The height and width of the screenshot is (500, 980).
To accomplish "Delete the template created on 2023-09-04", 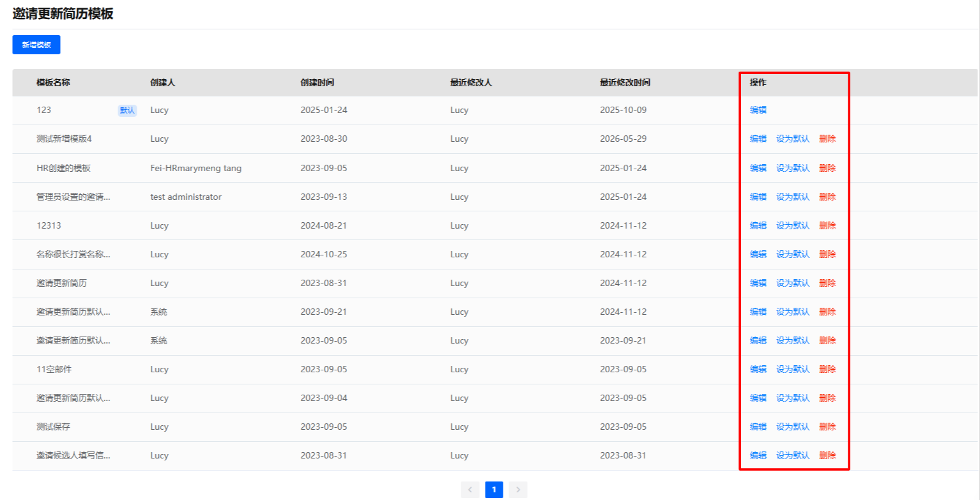I will (827, 398).
